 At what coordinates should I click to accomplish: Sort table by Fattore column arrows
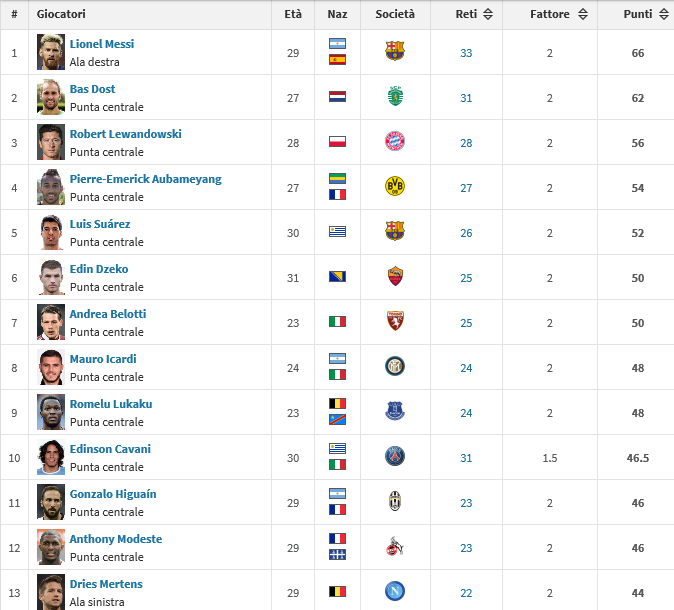pos(583,14)
